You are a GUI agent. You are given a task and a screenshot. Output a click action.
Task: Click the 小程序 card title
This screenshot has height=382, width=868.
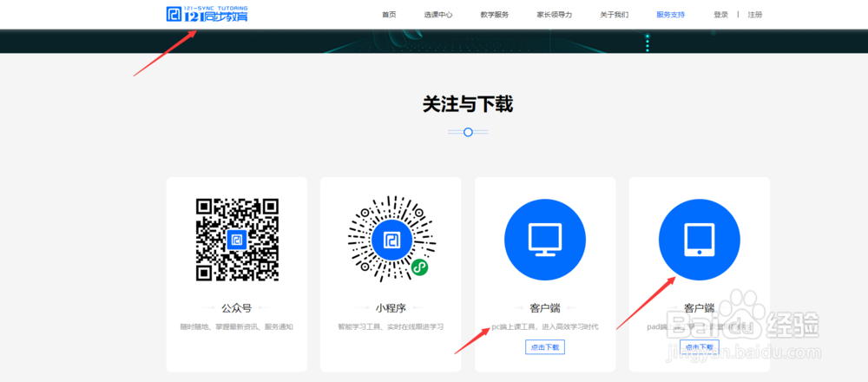(x=391, y=308)
